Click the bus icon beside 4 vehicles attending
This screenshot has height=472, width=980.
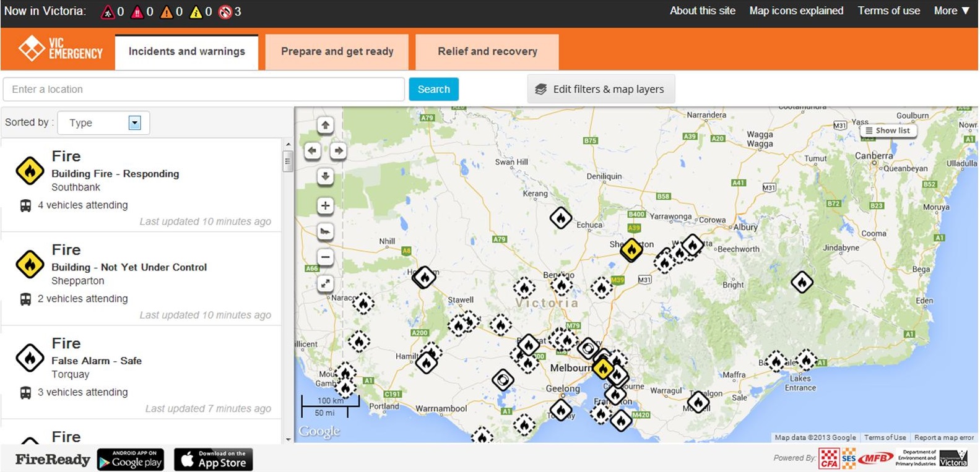coord(25,205)
